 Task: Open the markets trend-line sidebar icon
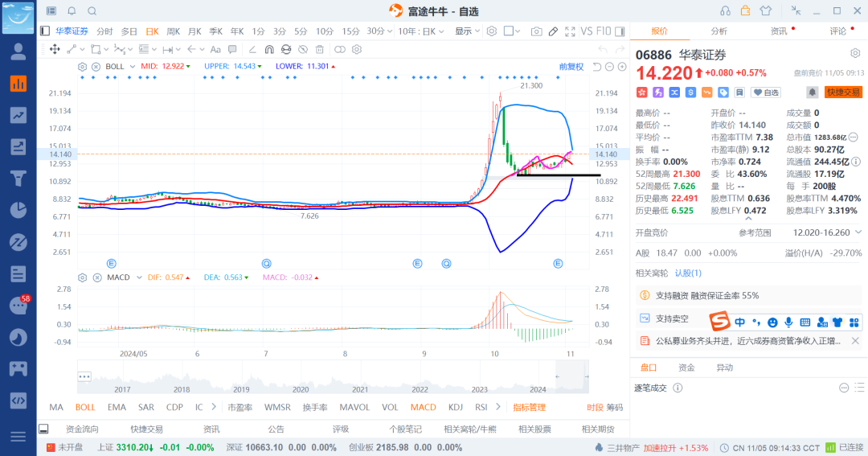(x=18, y=115)
